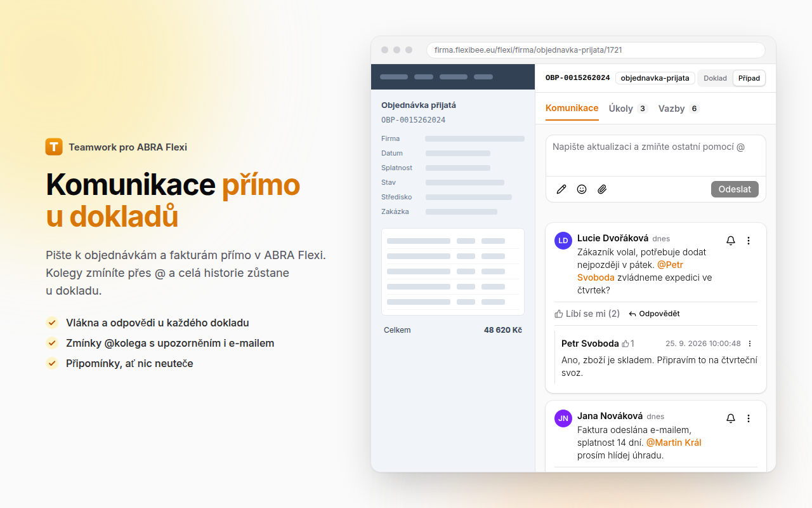The width and height of the screenshot is (812, 508).
Task: Click the Odeslat send button
Action: 735,189
